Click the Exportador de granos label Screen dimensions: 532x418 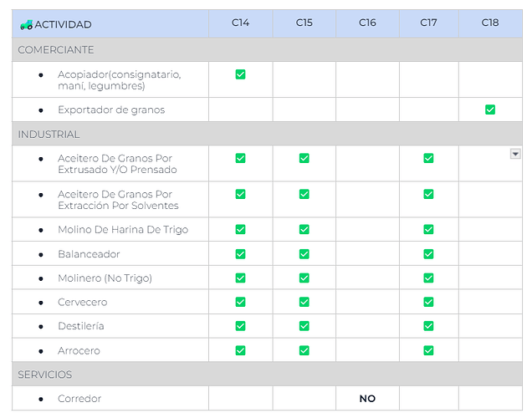(111, 110)
